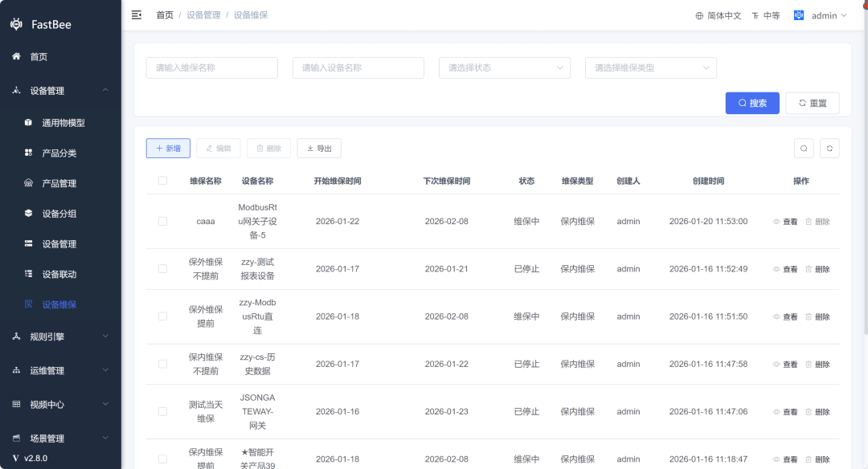Click 首页 in the breadcrumb
The width and height of the screenshot is (868, 469).
pyautogui.click(x=165, y=15)
